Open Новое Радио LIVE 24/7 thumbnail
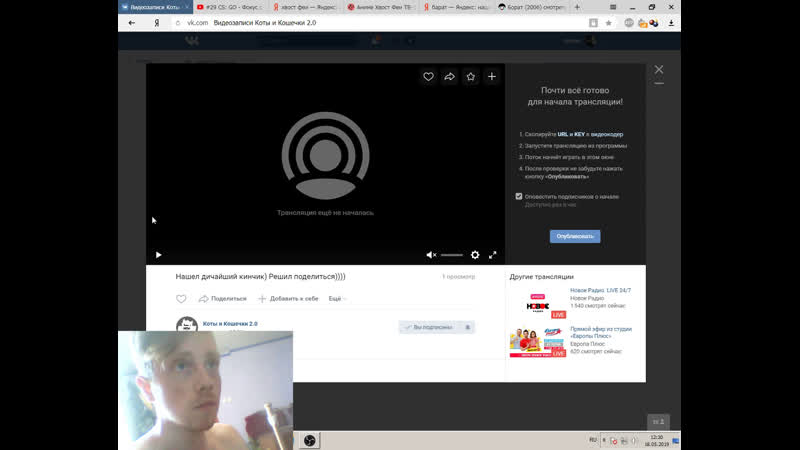This screenshot has width=800, height=450. click(x=538, y=303)
